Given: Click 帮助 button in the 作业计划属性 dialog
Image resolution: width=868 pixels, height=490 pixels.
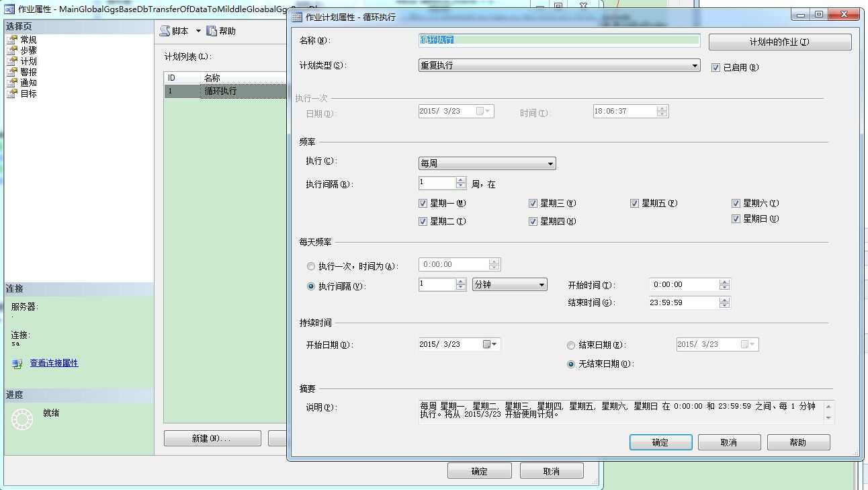Looking at the screenshot, I should point(798,442).
